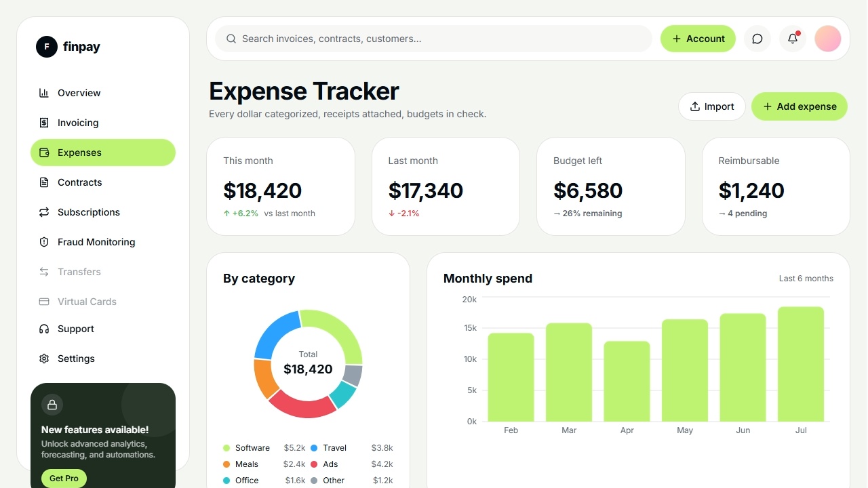Click the finpay logo circle
This screenshot has width=868, height=488.
(47, 47)
